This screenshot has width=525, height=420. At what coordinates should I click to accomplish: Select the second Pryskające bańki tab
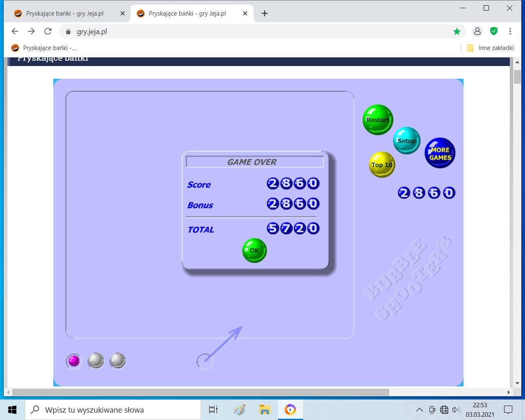[x=192, y=14]
